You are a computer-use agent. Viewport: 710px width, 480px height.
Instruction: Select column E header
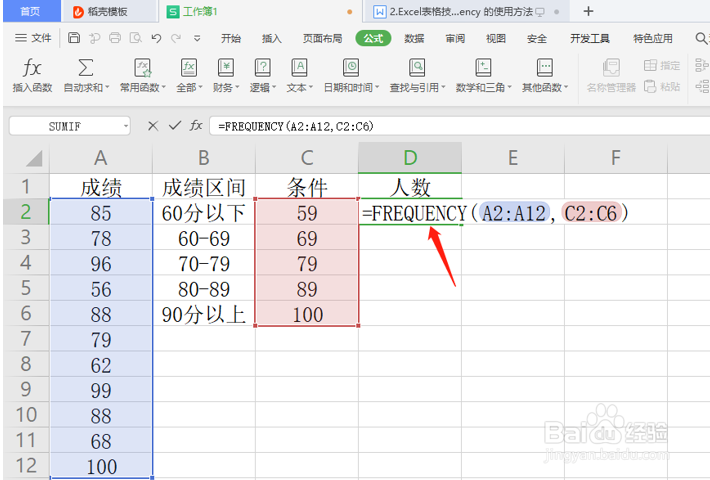[x=513, y=158]
